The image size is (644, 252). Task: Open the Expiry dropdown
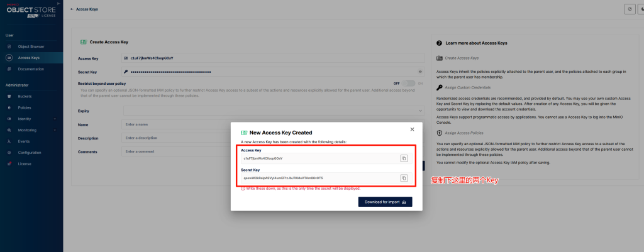[x=273, y=111]
